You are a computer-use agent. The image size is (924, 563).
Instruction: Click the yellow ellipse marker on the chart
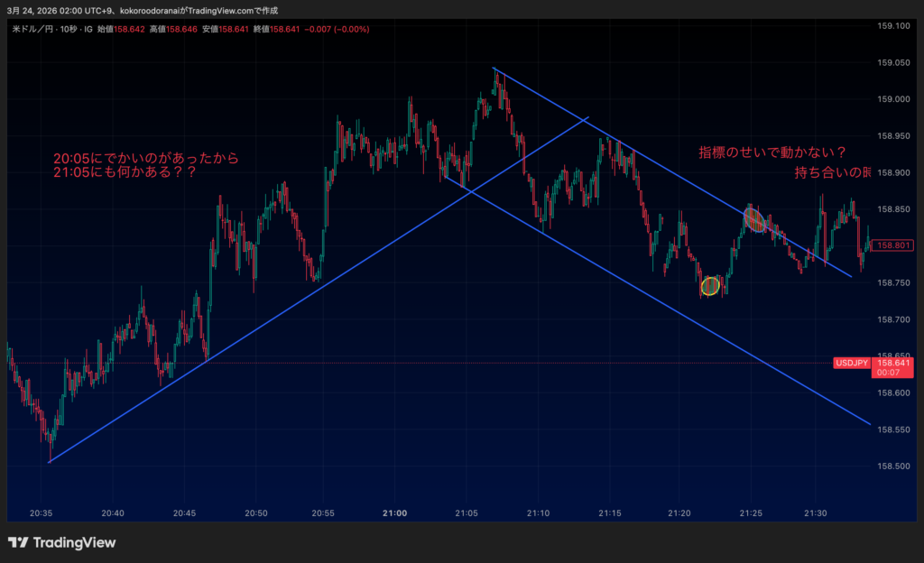(x=710, y=286)
